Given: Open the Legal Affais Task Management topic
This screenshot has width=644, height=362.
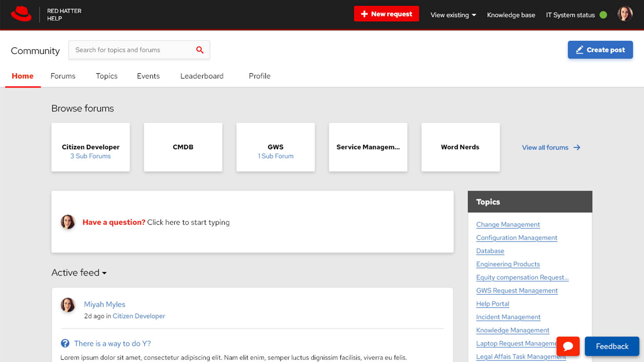Looking at the screenshot, I should tap(521, 357).
